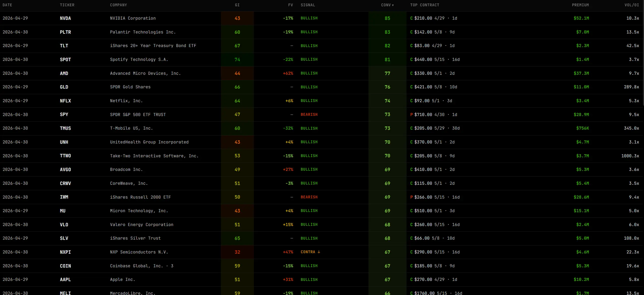Click the $37.3M premium value

tap(581, 73)
